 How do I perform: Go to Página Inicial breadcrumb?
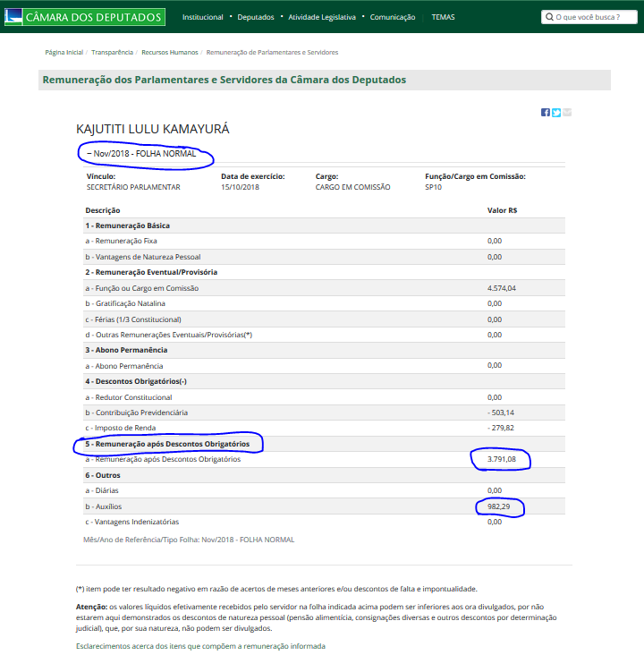(x=63, y=53)
